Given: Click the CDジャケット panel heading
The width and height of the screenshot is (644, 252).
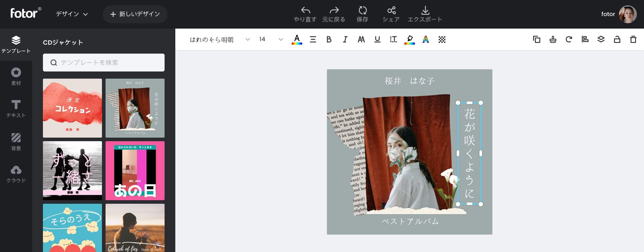Looking at the screenshot, I should click(x=63, y=42).
